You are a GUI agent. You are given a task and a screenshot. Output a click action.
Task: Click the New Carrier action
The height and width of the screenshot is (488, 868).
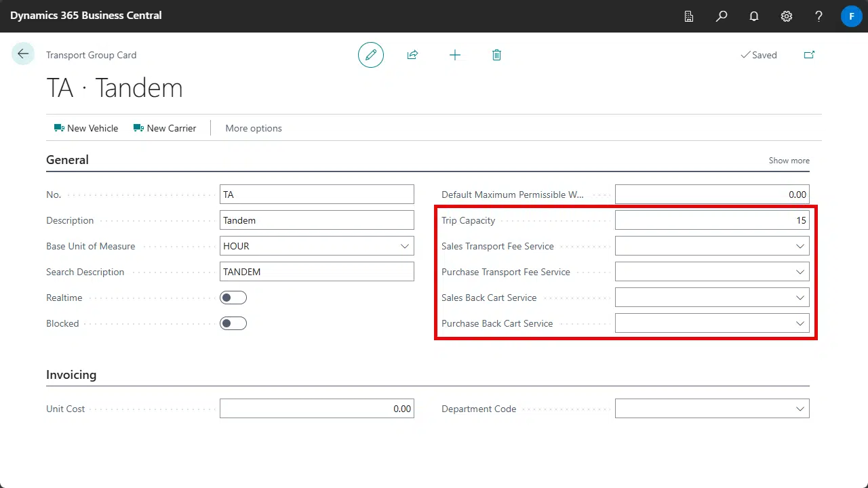[x=165, y=128]
